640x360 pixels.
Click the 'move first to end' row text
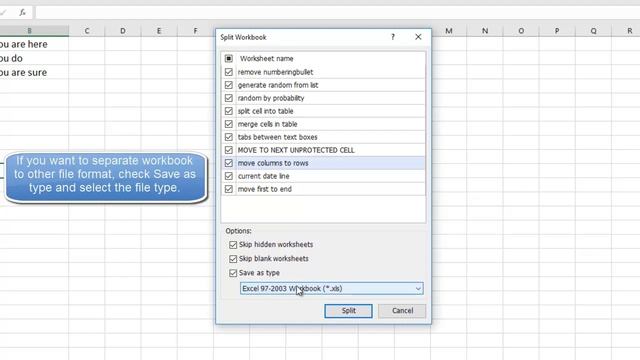pos(264,189)
